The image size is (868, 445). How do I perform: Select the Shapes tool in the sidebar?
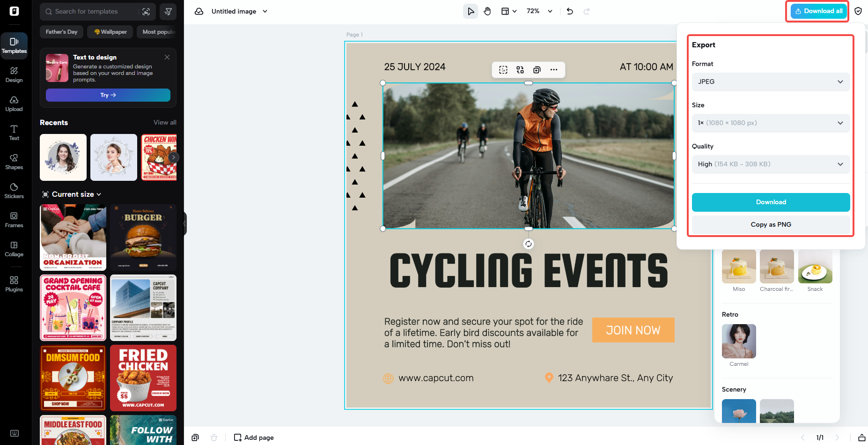pyautogui.click(x=14, y=162)
